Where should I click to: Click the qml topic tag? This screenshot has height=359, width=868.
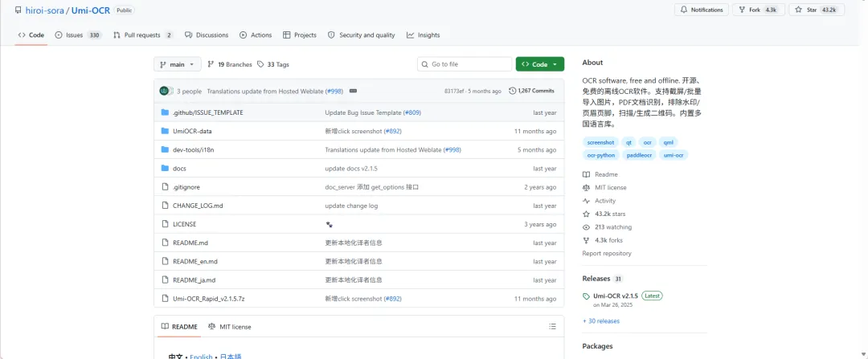pos(668,142)
